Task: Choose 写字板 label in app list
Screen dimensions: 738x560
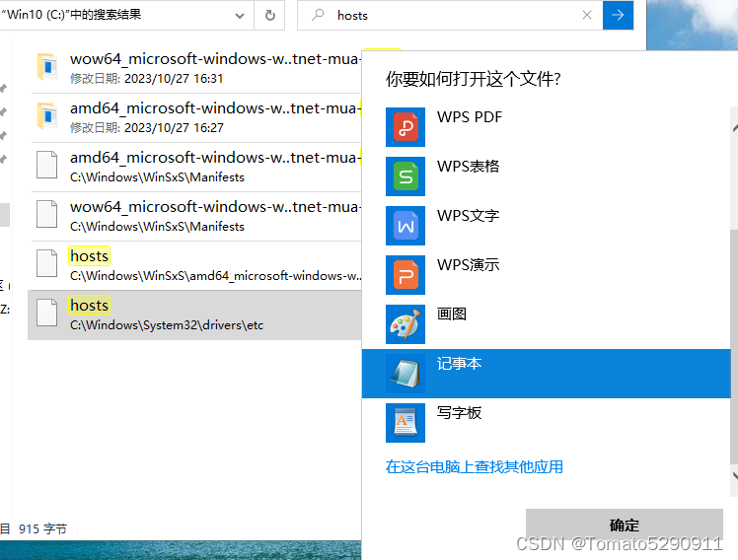Action: pyautogui.click(x=459, y=412)
